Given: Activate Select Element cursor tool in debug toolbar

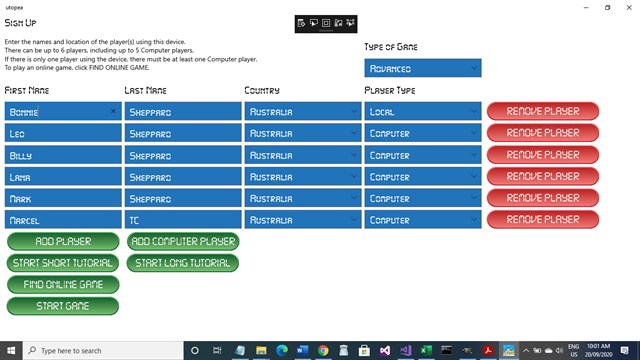Looking at the screenshot, I should [313, 23].
